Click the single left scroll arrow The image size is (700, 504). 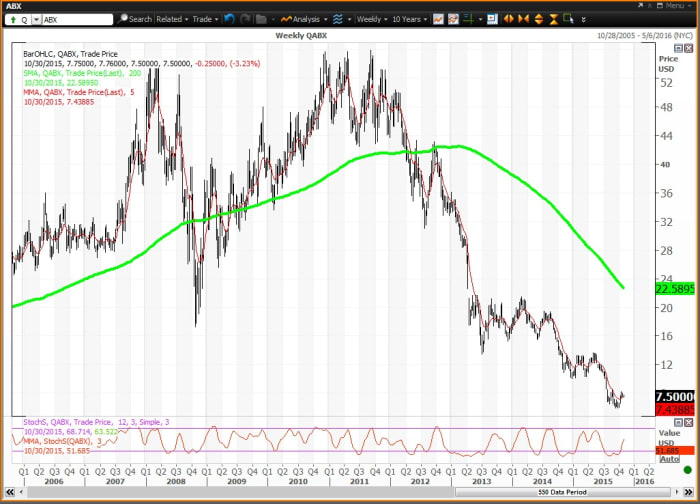pos(21,492)
